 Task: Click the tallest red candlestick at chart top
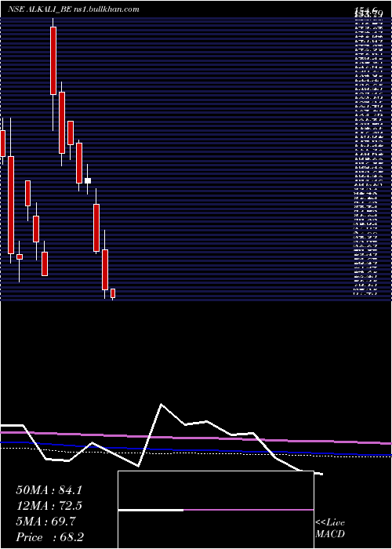(x=53, y=60)
